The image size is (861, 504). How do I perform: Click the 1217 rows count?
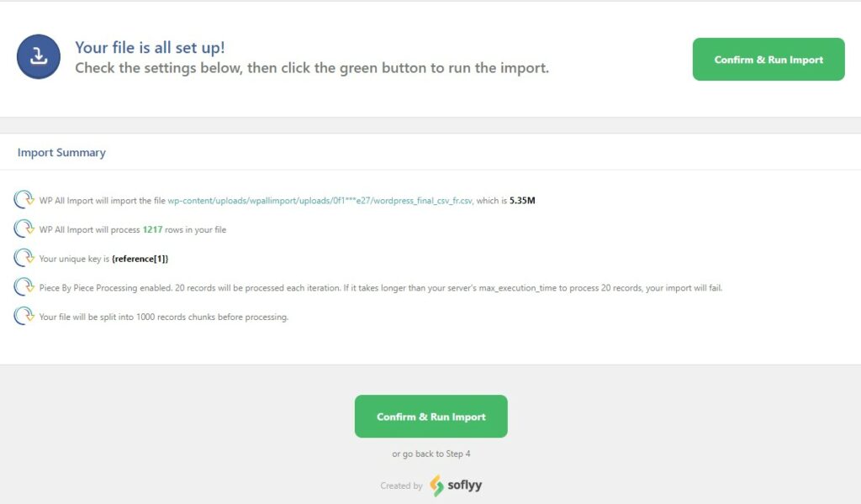point(153,230)
